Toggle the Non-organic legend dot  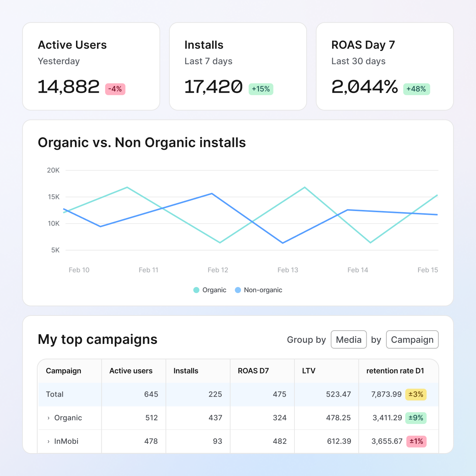click(x=238, y=290)
